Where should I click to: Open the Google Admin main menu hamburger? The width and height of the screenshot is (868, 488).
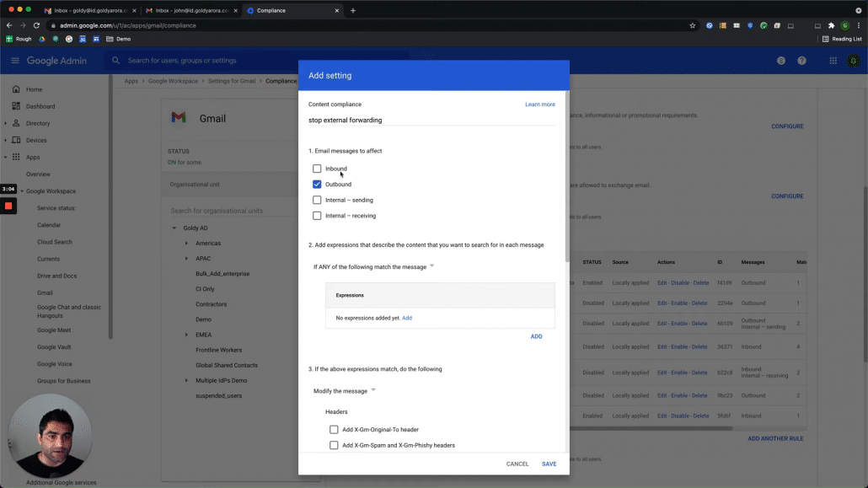pos(15,61)
